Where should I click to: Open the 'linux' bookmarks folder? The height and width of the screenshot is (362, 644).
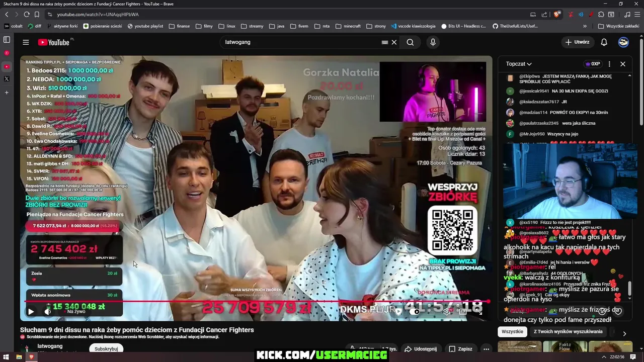(226, 26)
